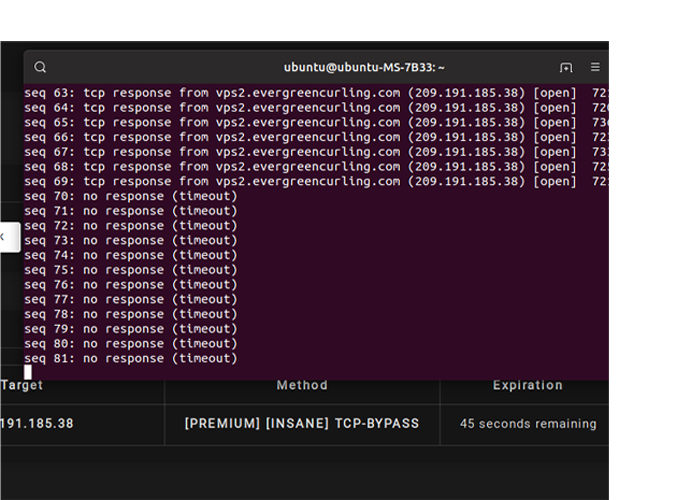Click the white box at left edge
This screenshot has width=700, height=500.
coord(9,237)
